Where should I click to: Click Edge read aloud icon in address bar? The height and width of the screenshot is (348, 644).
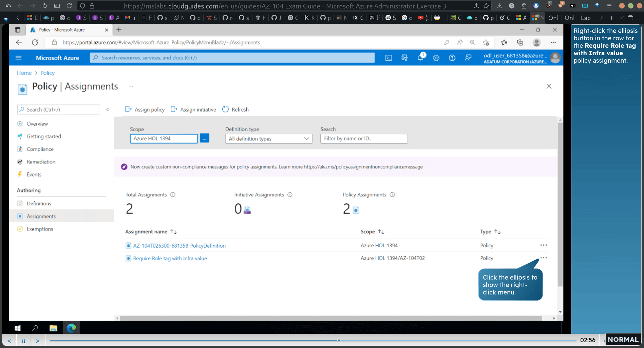click(460, 42)
